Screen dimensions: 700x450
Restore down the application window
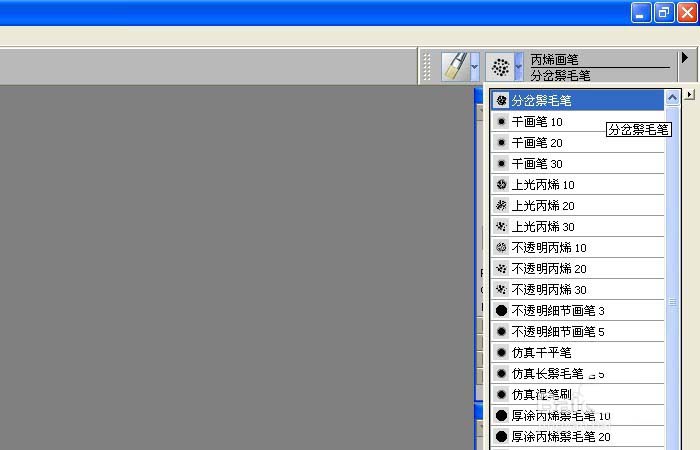click(664, 12)
